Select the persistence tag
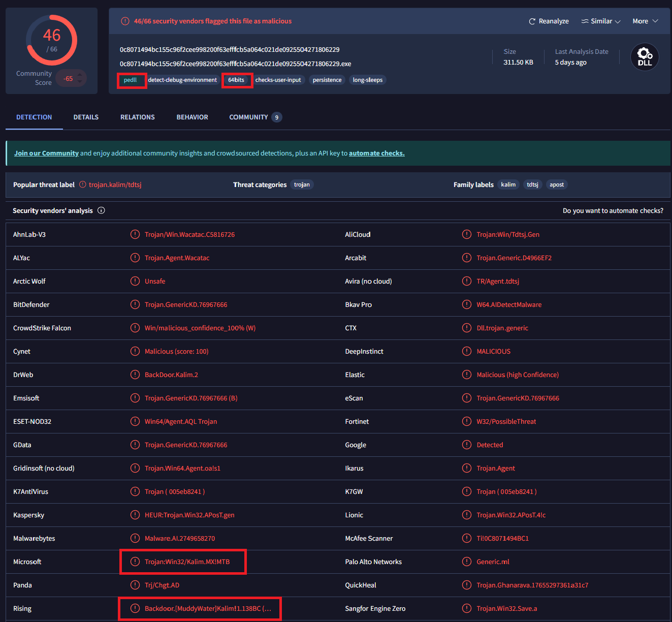This screenshot has height=622, width=672. click(327, 80)
